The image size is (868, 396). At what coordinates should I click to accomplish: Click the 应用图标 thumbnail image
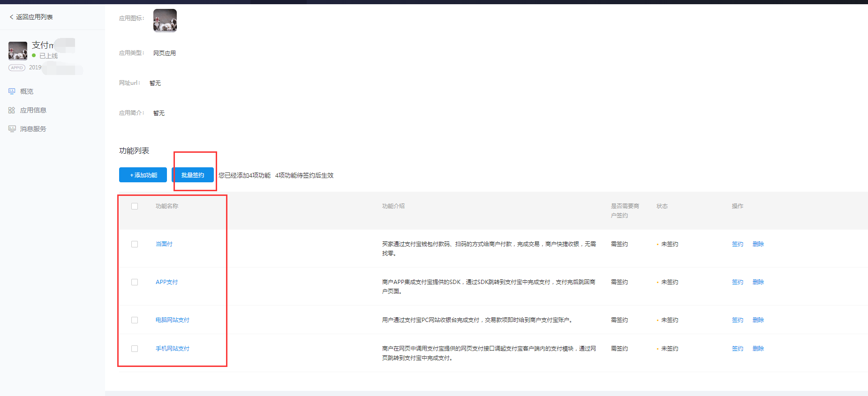tap(165, 21)
